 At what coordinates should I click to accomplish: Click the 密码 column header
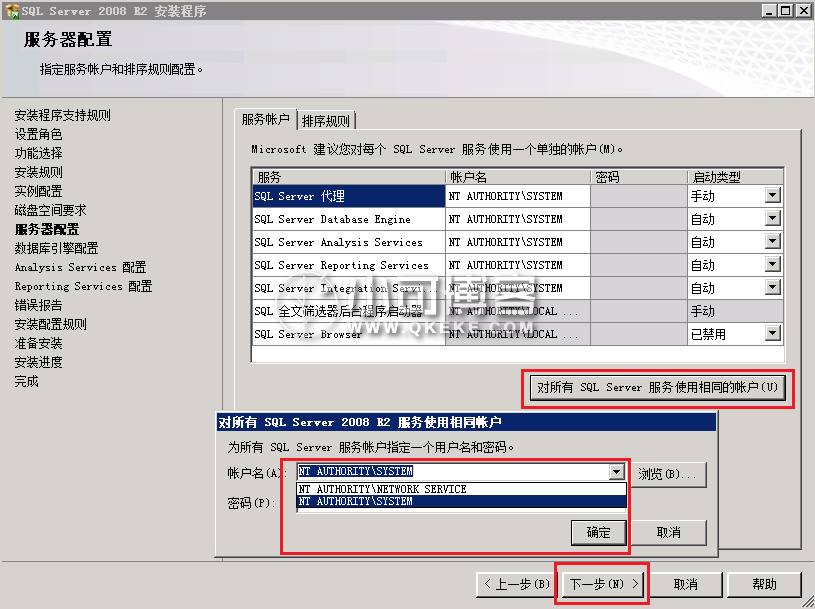pyautogui.click(x=639, y=177)
